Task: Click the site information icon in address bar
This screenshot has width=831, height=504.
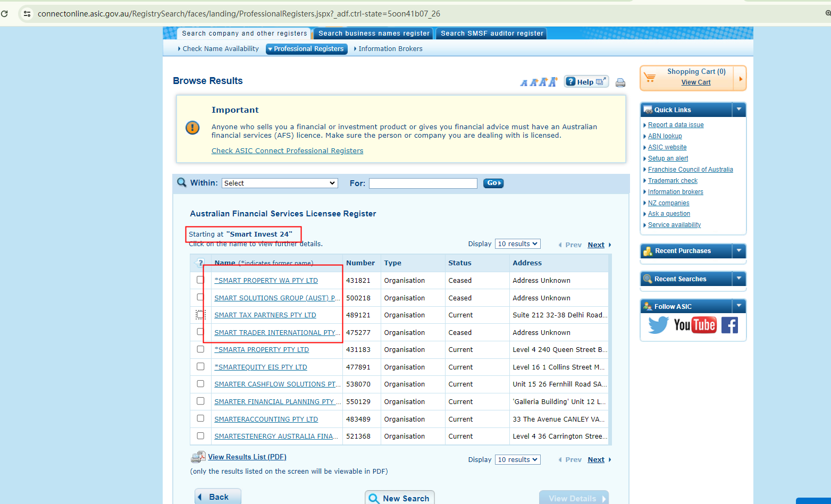Action: point(27,14)
